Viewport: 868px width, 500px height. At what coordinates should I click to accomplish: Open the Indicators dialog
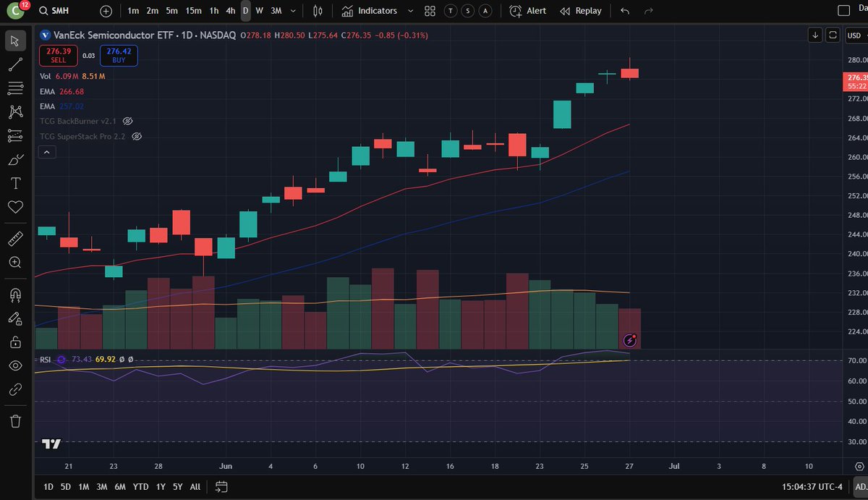[x=368, y=11]
